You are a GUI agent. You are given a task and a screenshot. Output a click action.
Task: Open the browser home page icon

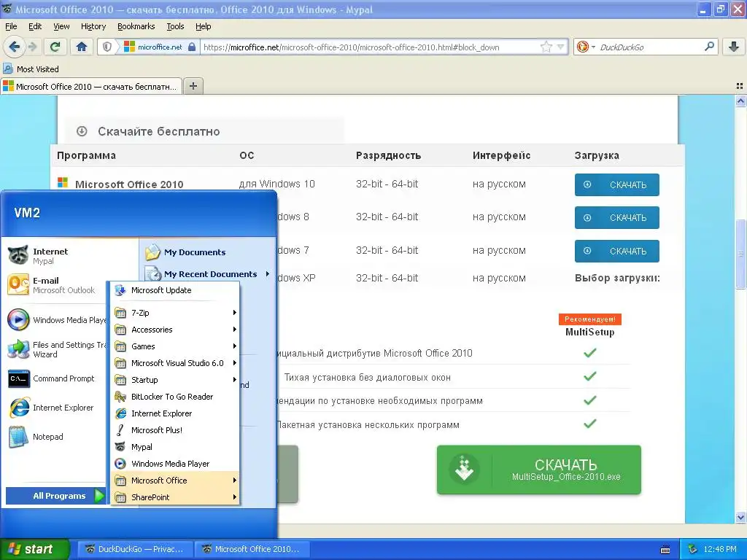pyautogui.click(x=82, y=47)
